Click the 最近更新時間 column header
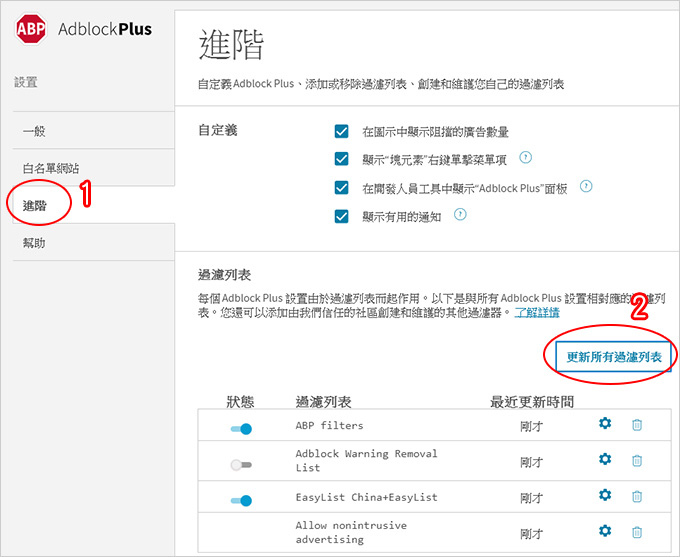This screenshot has height=557, width=680. tap(532, 402)
